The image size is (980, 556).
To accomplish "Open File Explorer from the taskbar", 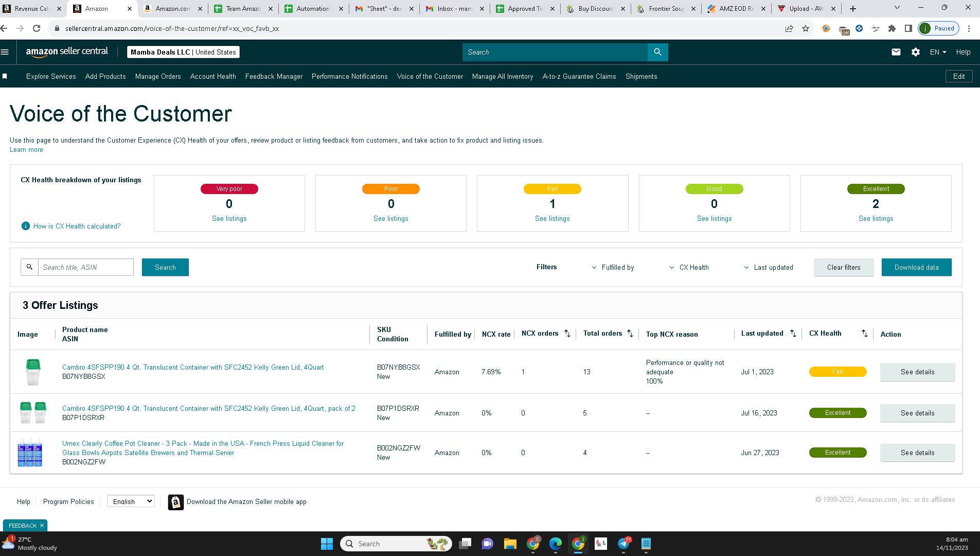I will [x=510, y=544].
